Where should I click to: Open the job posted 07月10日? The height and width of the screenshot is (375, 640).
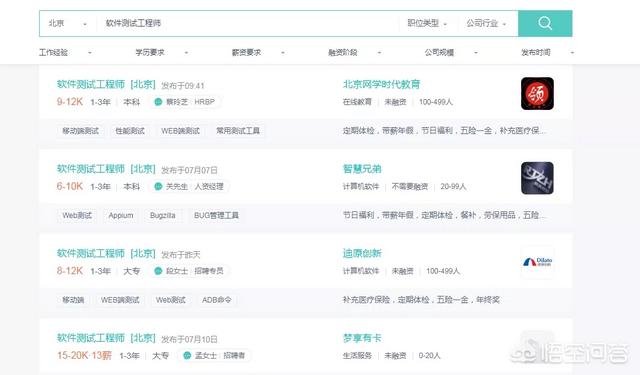tap(106, 338)
